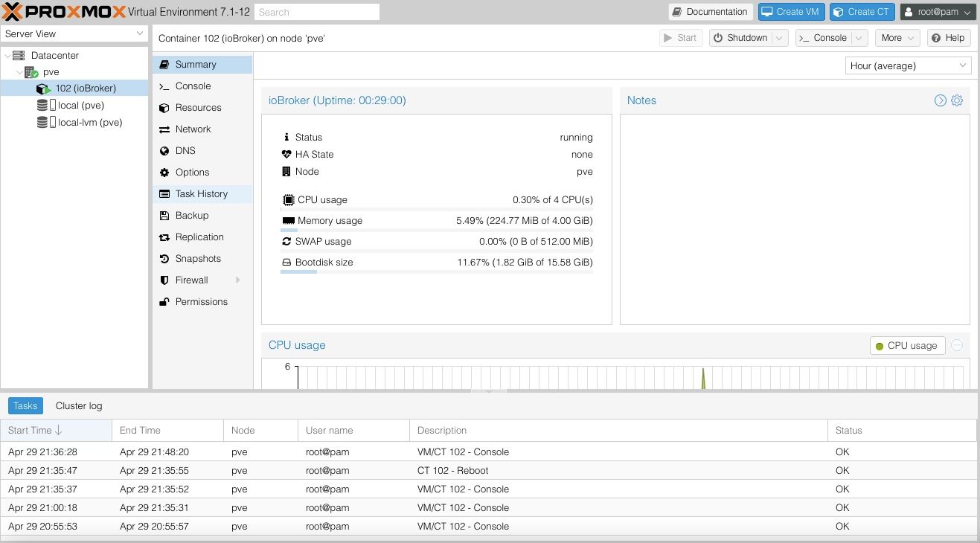Click the Task History list icon
This screenshot has width=980, height=543.
pyautogui.click(x=164, y=194)
